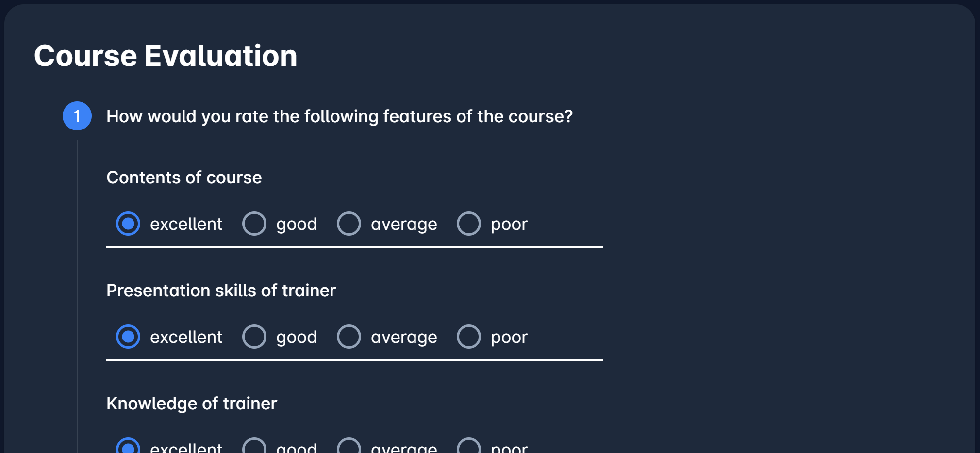Click the 'excellent' label under Contents of course
The width and height of the screenshot is (980, 453).
coord(186,224)
